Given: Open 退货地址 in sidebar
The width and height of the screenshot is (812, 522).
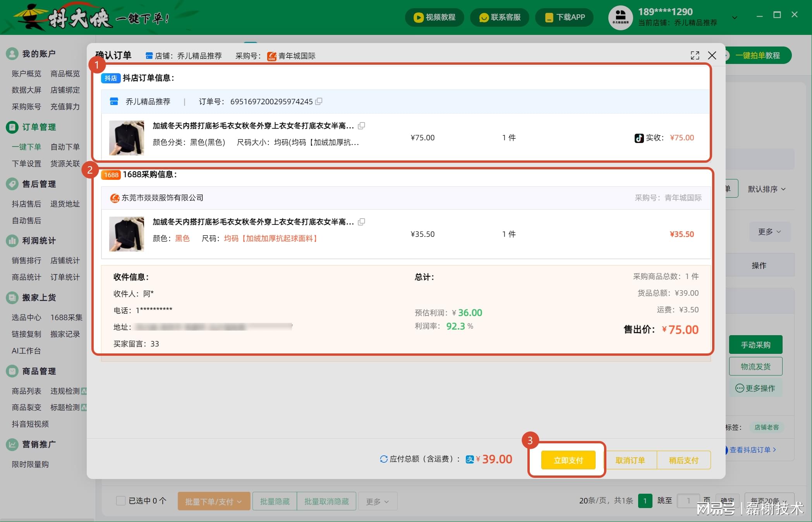Looking at the screenshot, I should tap(65, 204).
